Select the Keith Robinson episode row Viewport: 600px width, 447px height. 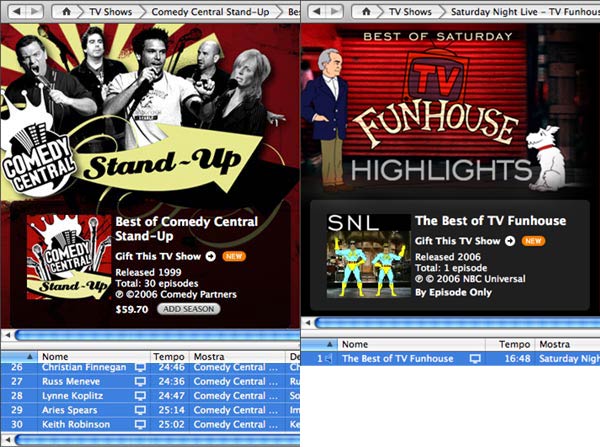pyautogui.click(x=150, y=424)
